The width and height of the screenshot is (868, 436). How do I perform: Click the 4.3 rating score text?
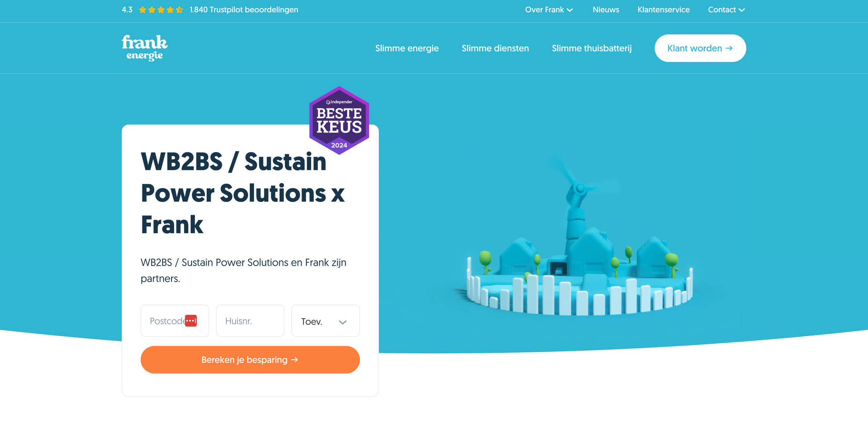[x=127, y=10]
